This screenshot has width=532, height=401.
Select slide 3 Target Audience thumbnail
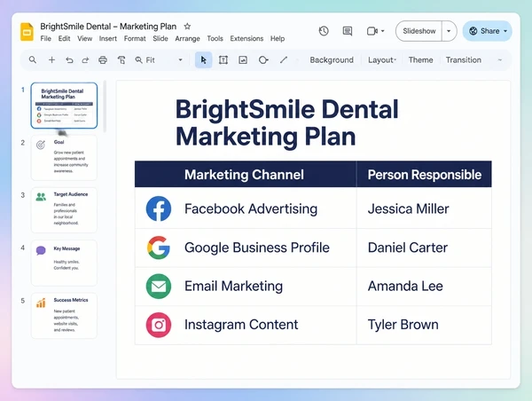[64, 210]
